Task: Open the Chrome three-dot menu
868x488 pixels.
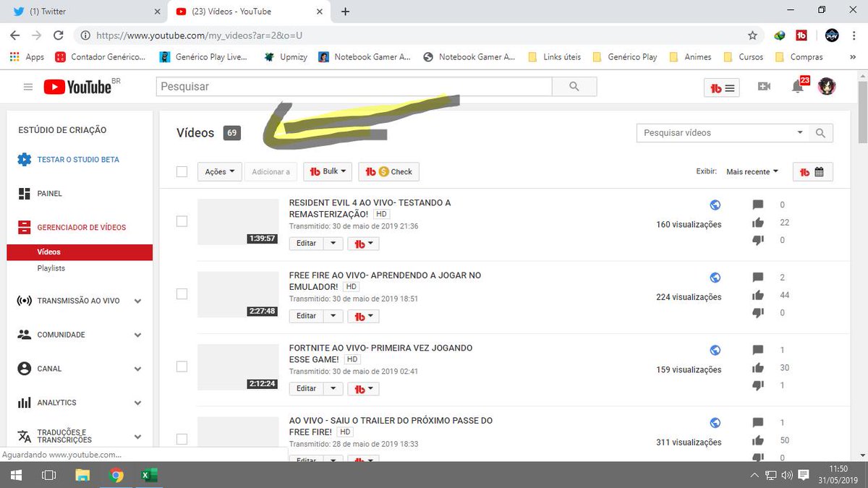Action: [855, 35]
